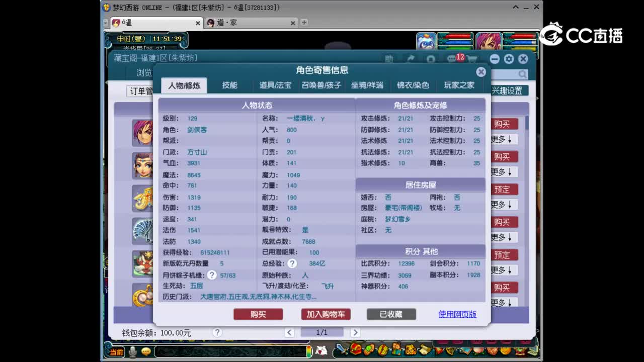Screen dimensions: 644x362
Task: Click the 1/1 page number field
Action: 322,332
